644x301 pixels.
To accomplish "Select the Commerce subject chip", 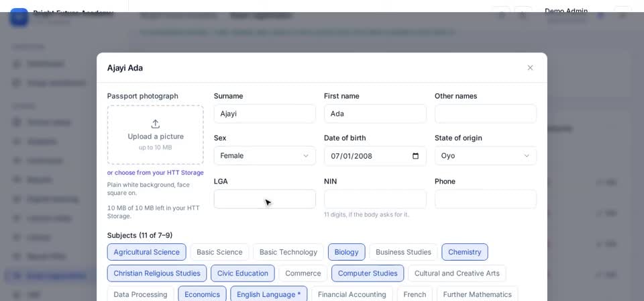I will point(303,273).
